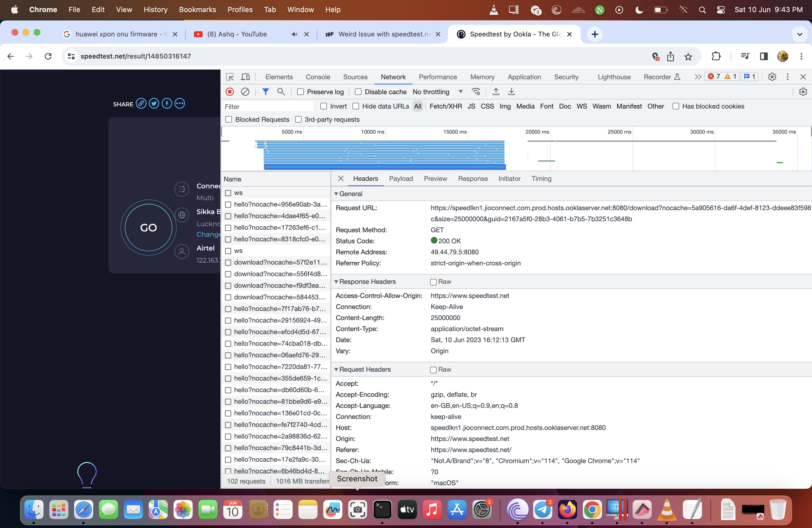Toggle the device toolbar icon
812x528 pixels.
pyautogui.click(x=245, y=77)
